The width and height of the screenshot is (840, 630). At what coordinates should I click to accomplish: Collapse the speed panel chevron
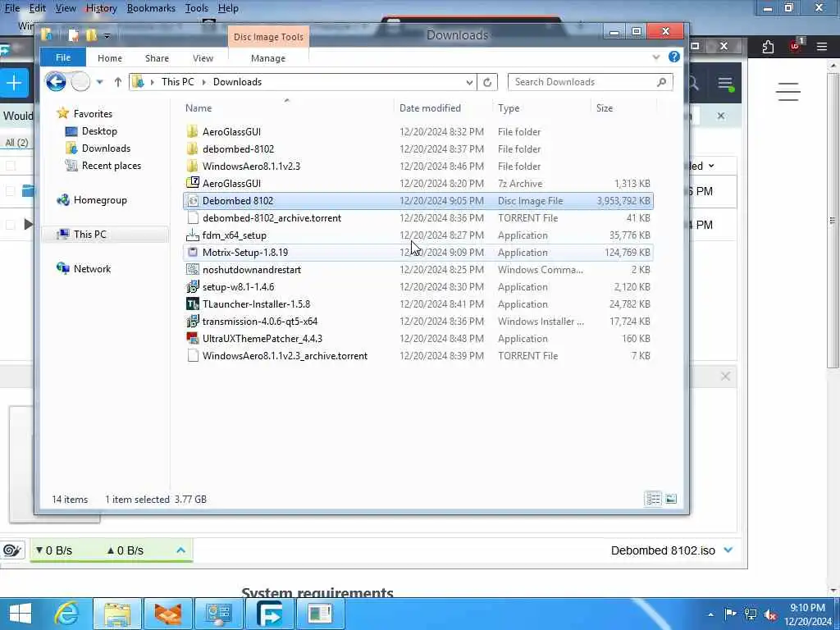(181, 550)
